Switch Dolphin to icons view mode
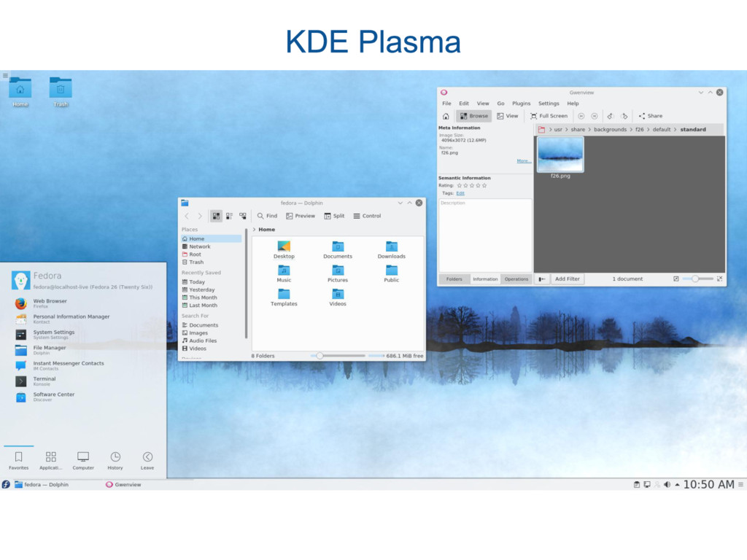 point(216,216)
